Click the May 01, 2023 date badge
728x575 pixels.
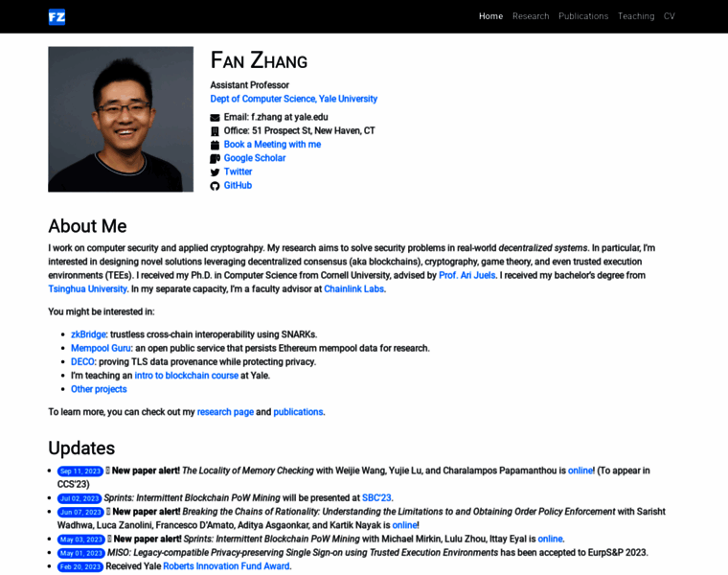pyautogui.click(x=81, y=553)
